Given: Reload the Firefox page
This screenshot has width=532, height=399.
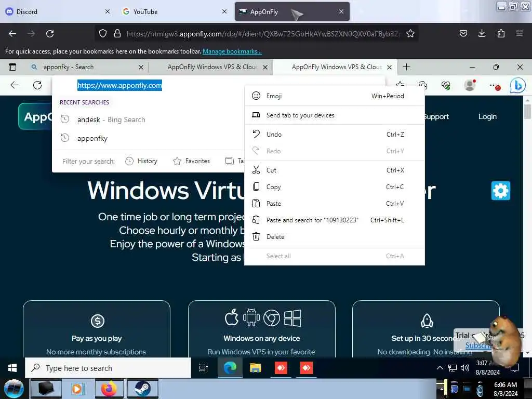Looking at the screenshot, I should pos(50,34).
